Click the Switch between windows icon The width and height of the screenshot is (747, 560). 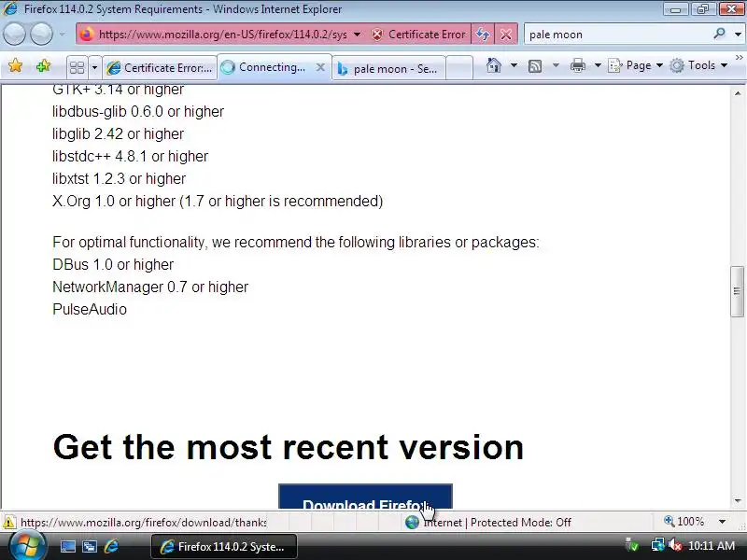tap(89, 547)
